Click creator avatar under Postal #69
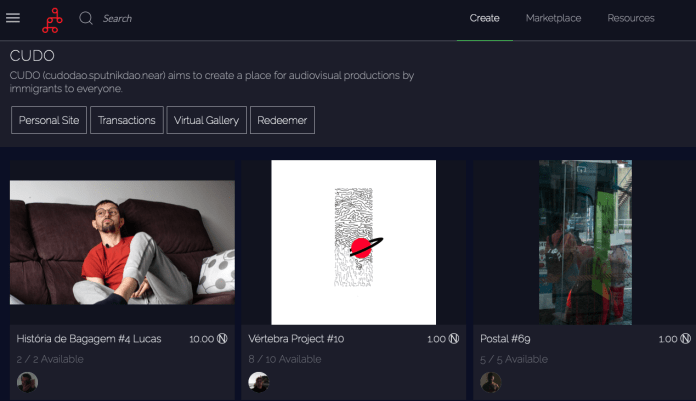696x401 pixels. click(490, 382)
